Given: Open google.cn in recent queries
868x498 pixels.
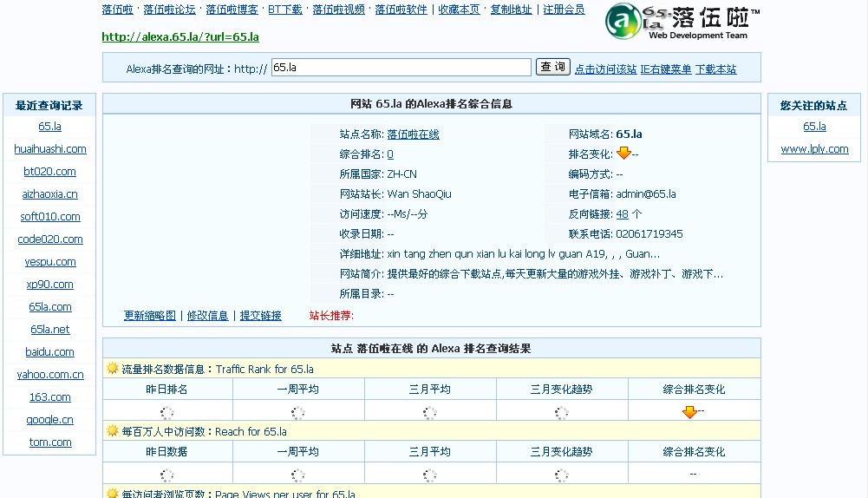Looking at the screenshot, I should pyautogui.click(x=49, y=420).
